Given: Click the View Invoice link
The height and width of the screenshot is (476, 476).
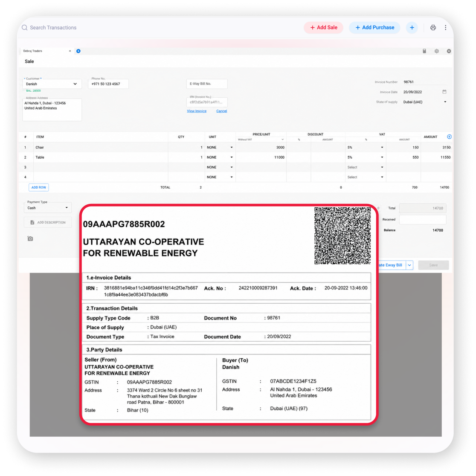Looking at the screenshot, I should [196, 111].
